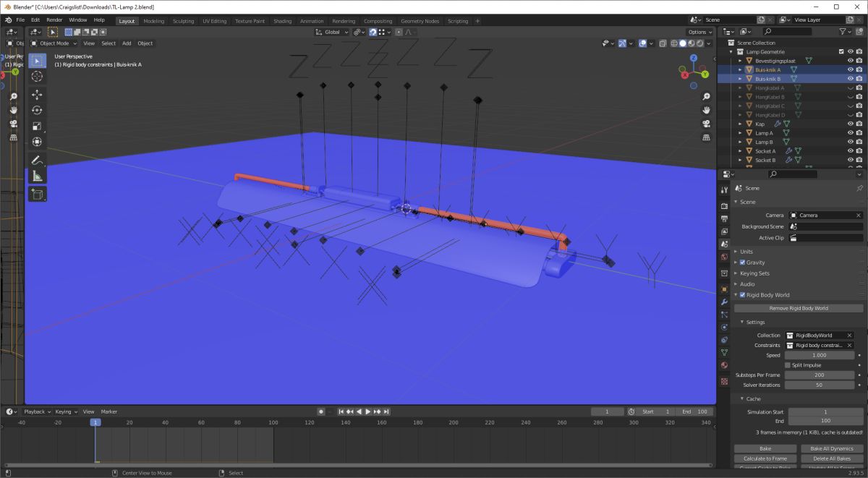Image resolution: width=868 pixels, height=478 pixels.
Task: Click the Blender logo menu icon
Action: [x=8, y=20]
